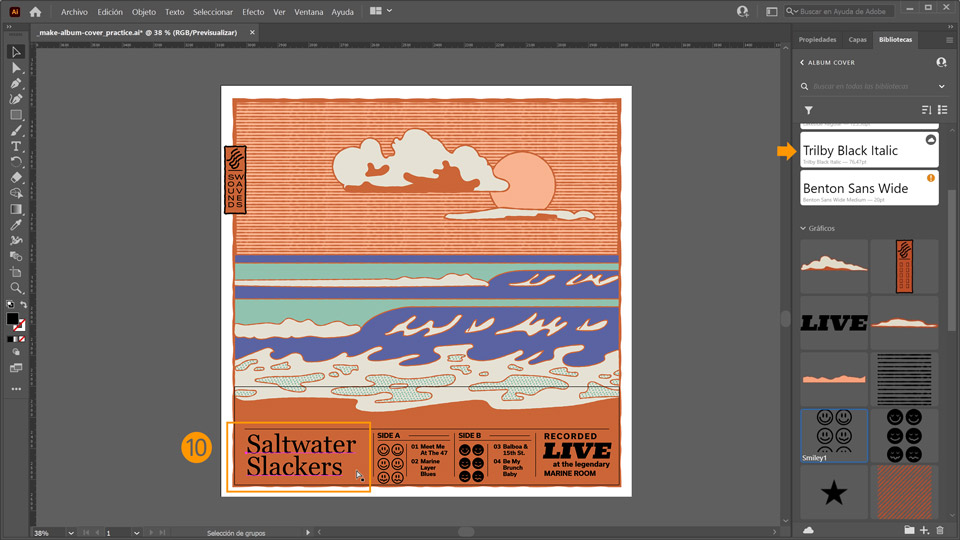Delete library item with trash icon
Screen dimensions: 960x540
(940, 530)
